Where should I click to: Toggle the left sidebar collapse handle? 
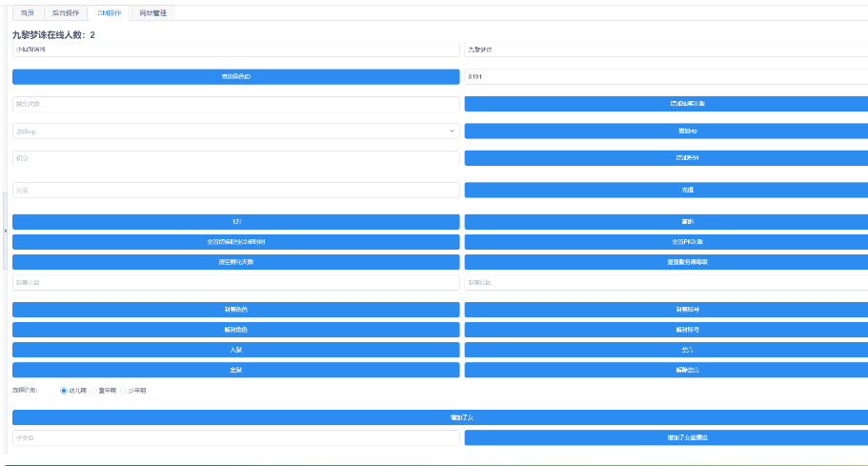pos(5,231)
